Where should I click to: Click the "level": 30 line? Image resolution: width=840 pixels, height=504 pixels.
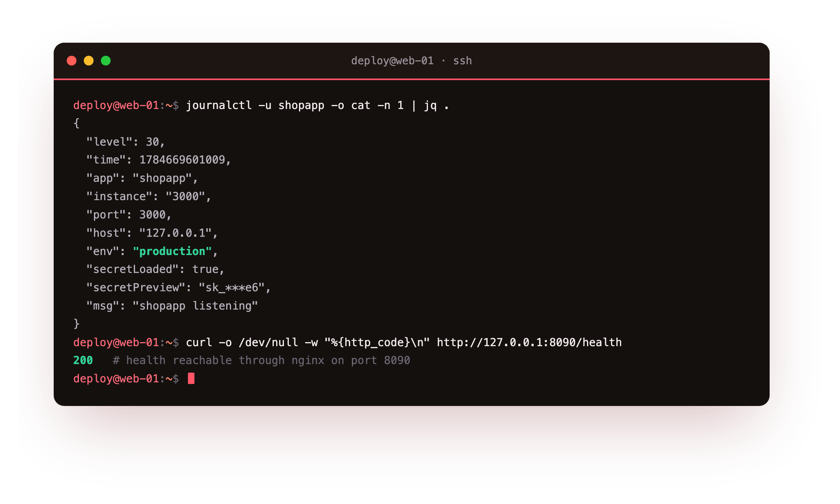125,142
